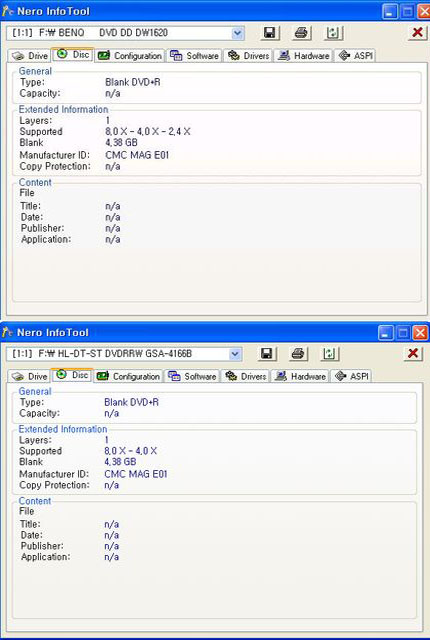Viewport: 430px width, 640px height.
Task: Open ASPI tab in GSA-4166B window
Action: [x=351, y=376]
